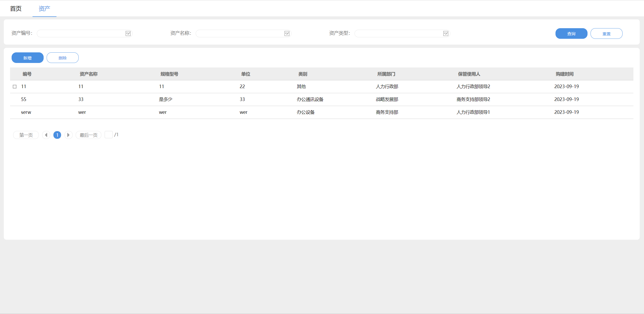
Task: Select page 1 in pagination
Action: point(57,135)
